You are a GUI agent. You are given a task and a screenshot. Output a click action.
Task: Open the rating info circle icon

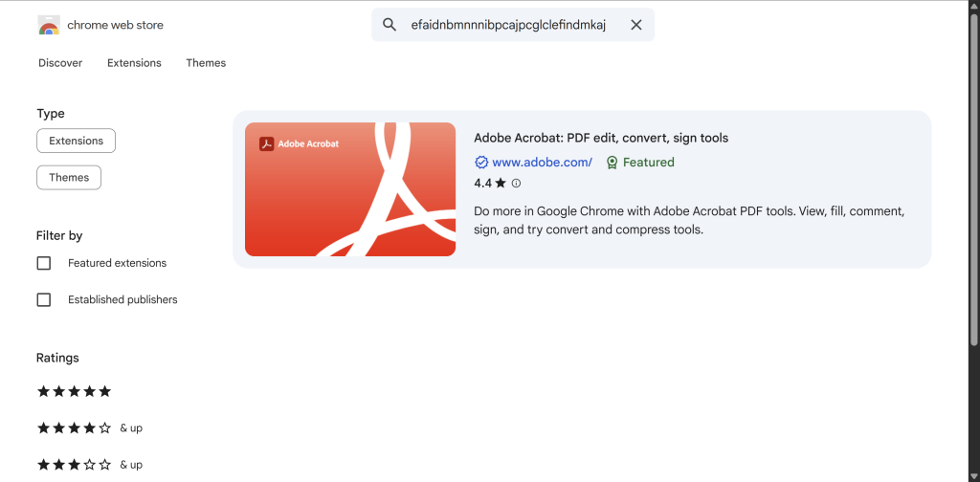[516, 183]
